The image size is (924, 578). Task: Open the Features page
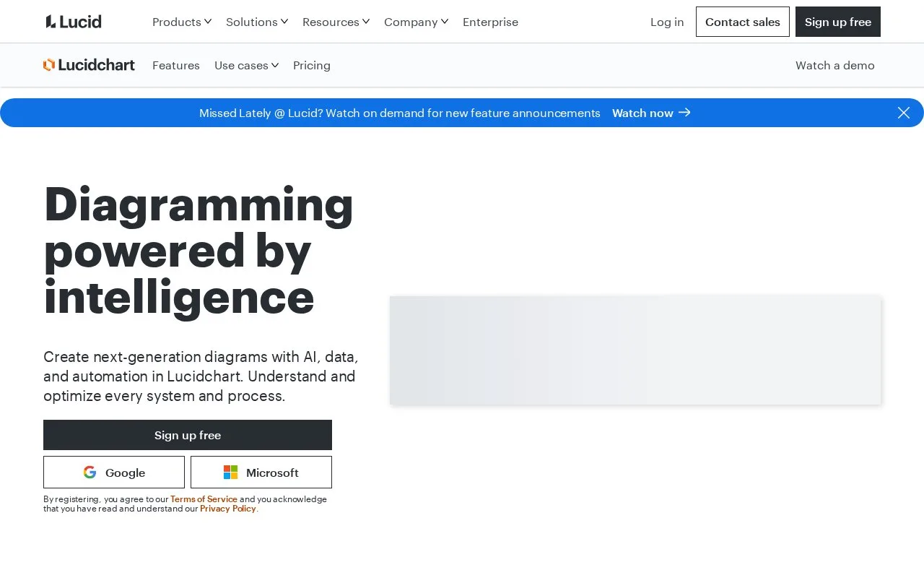[x=176, y=65]
